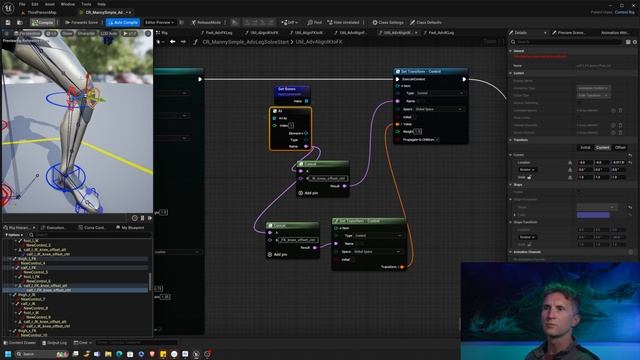The height and width of the screenshot is (360, 640).
Task: Click the Save asset icon in toolbar
Action: 8,22
